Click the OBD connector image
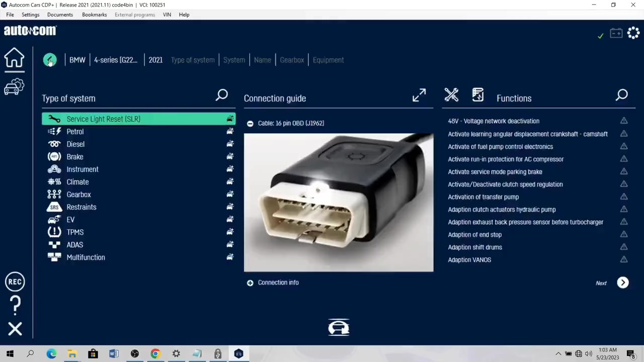 339,202
